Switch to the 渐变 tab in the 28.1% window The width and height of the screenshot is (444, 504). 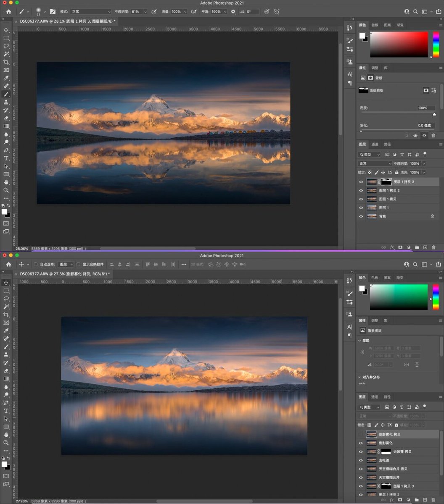coord(400,25)
